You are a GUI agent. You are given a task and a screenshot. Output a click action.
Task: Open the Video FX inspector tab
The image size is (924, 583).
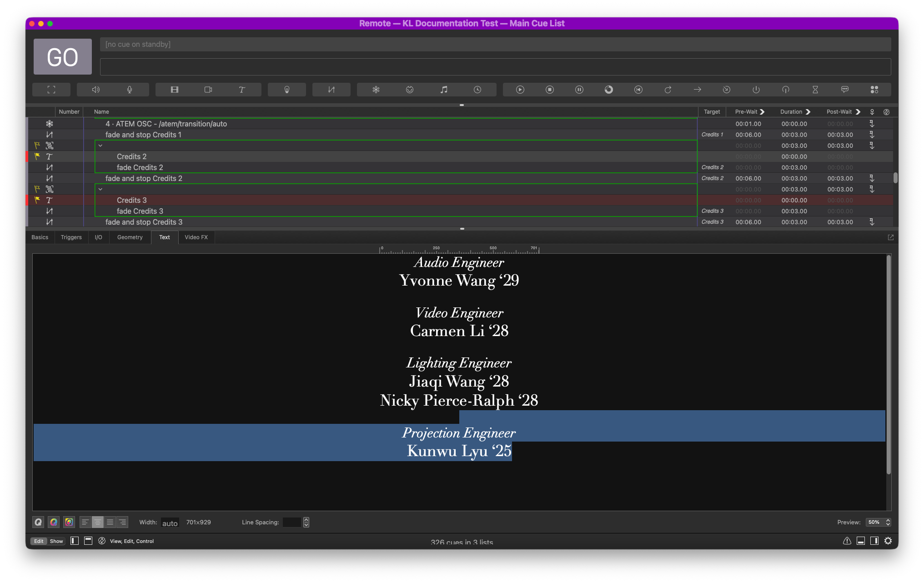click(x=196, y=237)
